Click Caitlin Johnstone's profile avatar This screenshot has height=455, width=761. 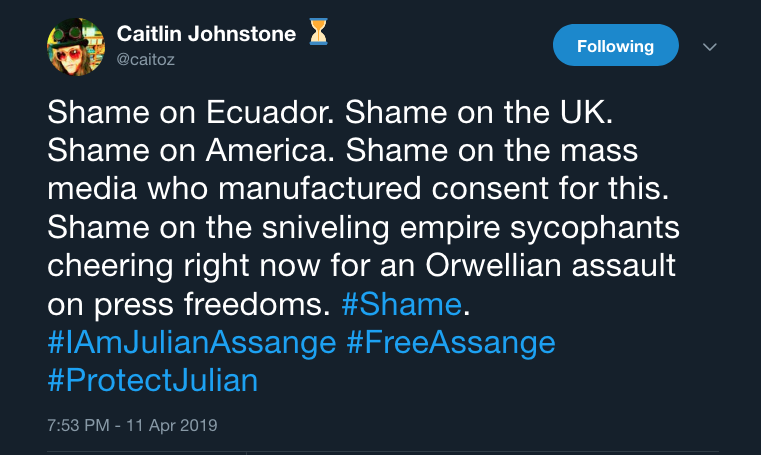(75, 45)
